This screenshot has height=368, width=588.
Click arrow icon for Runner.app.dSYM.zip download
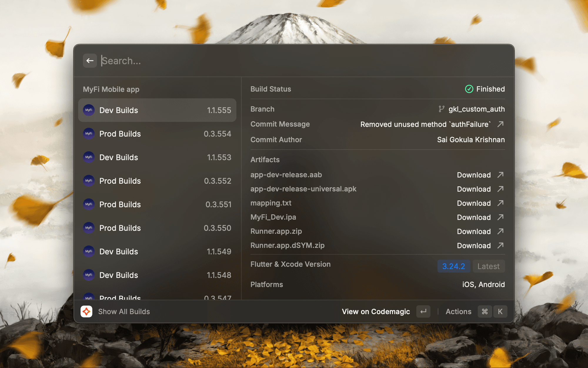pos(500,246)
